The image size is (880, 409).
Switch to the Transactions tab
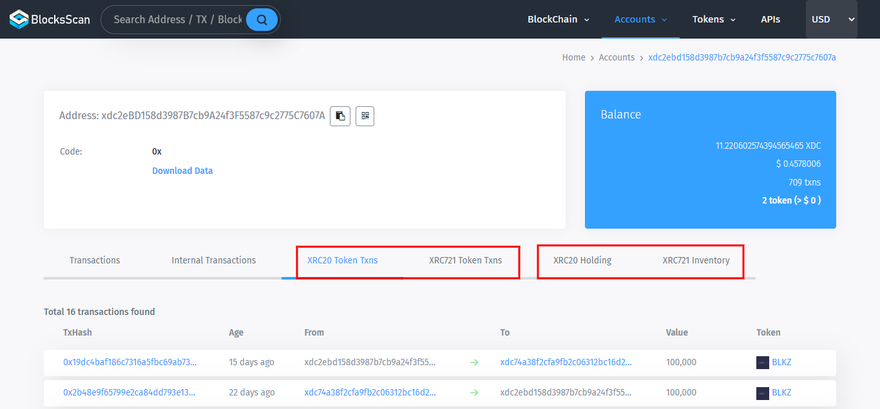95,260
